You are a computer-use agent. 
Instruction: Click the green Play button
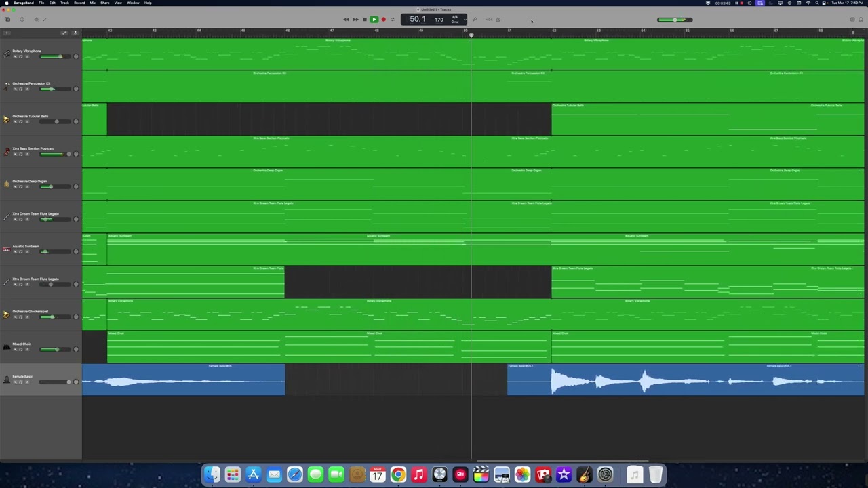coord(374,20)
